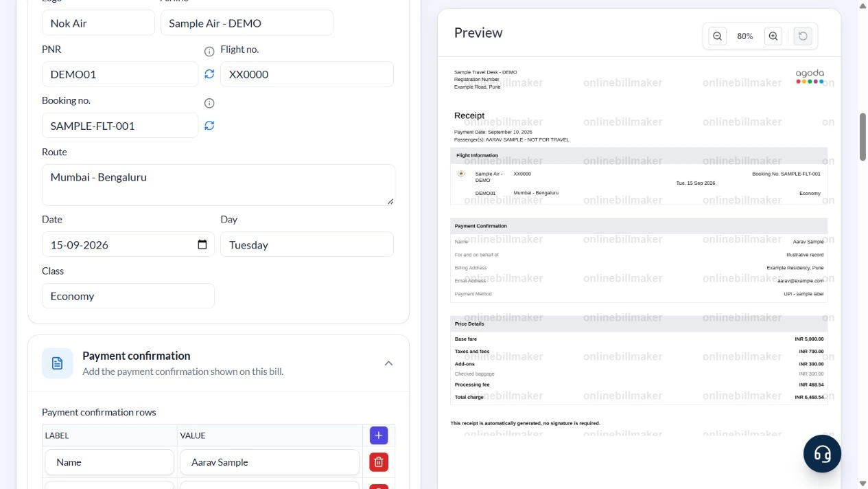
Task: Open the date picker calendar icon
Action: click(202, 244)
